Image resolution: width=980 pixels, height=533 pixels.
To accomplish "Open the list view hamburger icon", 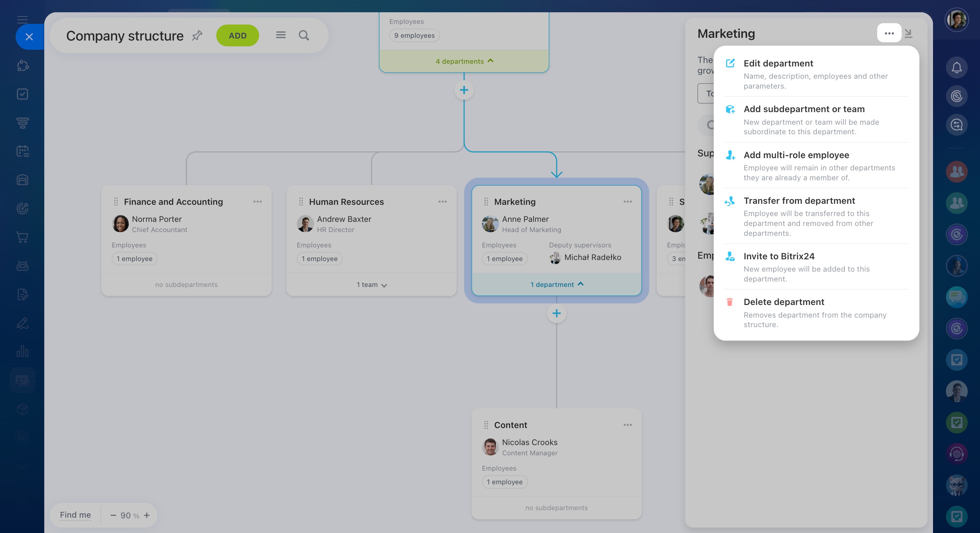I will coord(281,35).
